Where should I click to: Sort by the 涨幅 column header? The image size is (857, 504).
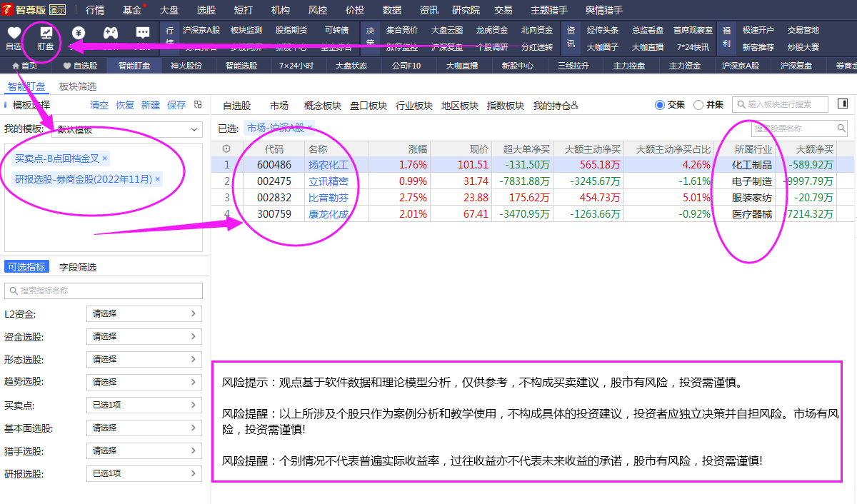418,149
